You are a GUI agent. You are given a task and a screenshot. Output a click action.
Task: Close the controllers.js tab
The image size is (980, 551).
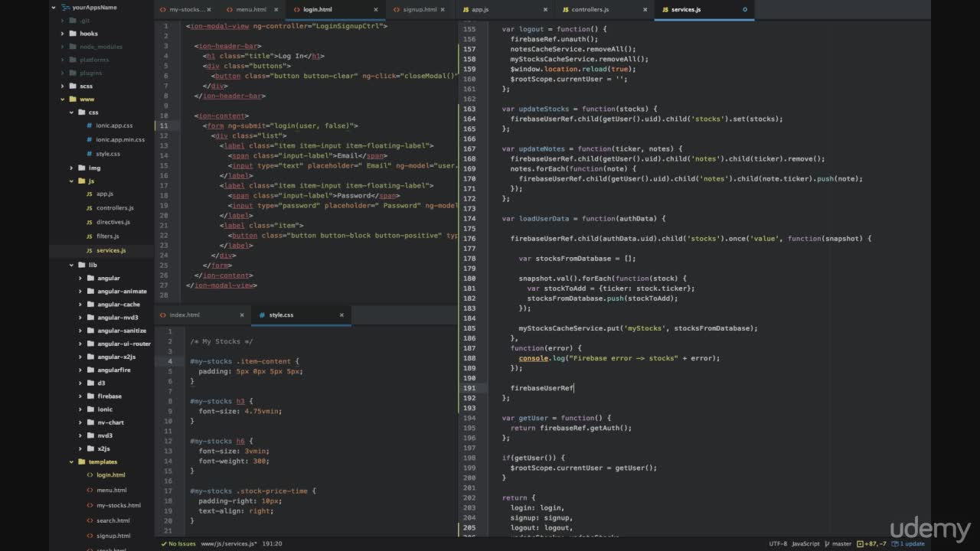(646, 10)
